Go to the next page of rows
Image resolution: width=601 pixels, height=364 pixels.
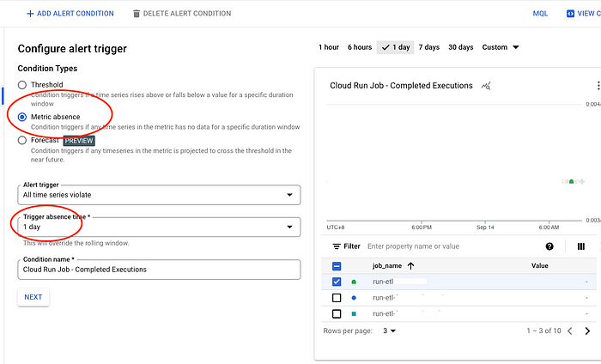coord(587,331)
